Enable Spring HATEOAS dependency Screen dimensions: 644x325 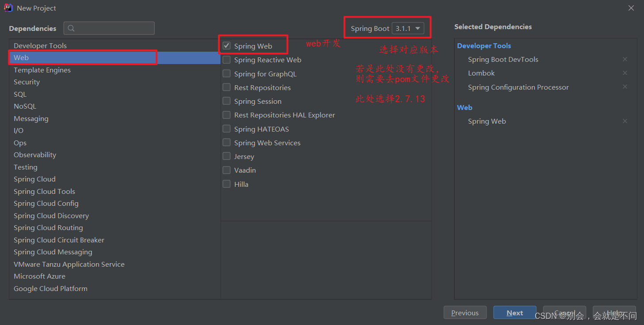(227, 129)
